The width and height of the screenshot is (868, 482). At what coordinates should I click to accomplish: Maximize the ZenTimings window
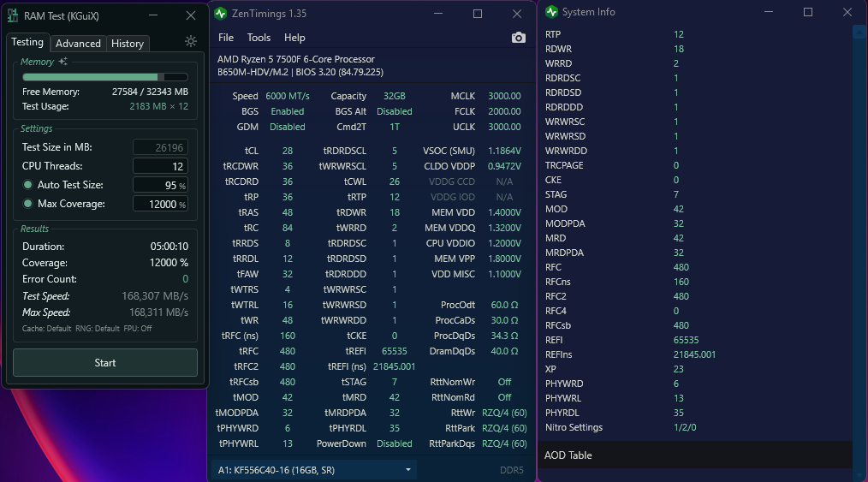coord(477,14)
